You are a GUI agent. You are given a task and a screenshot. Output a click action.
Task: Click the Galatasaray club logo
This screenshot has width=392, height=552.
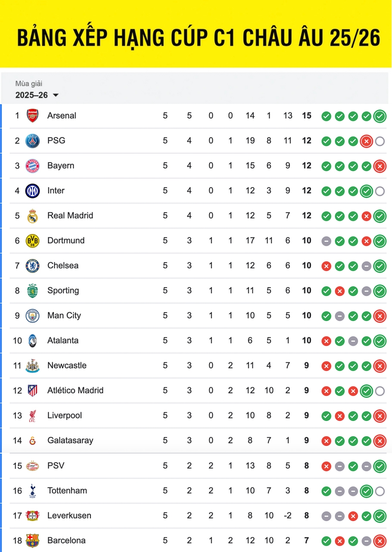[x=32, y=440]
